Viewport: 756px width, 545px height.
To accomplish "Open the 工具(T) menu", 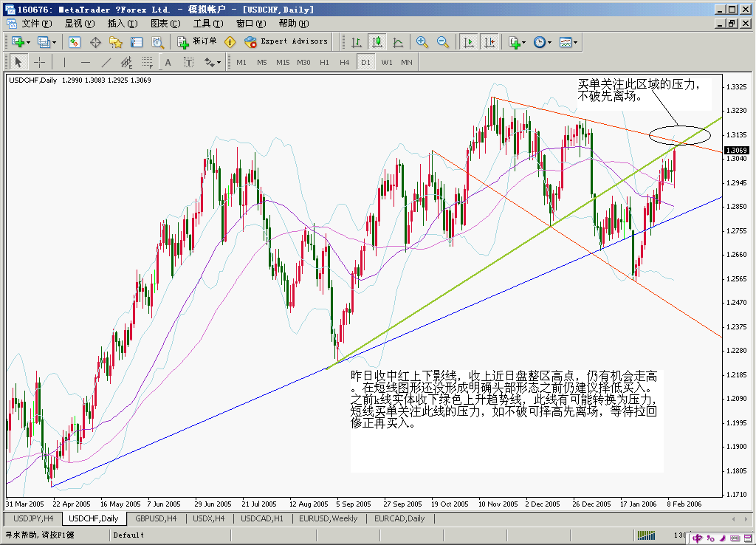I will coord(208,23).
